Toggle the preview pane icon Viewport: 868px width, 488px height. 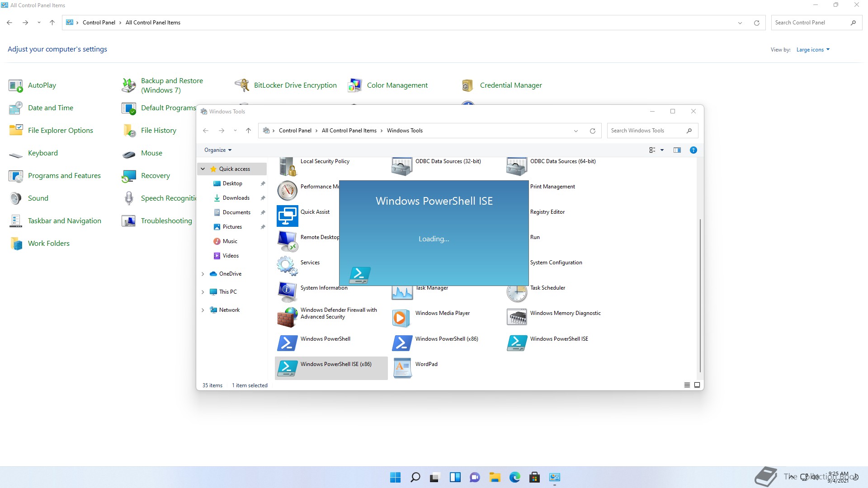pos(677,150)
